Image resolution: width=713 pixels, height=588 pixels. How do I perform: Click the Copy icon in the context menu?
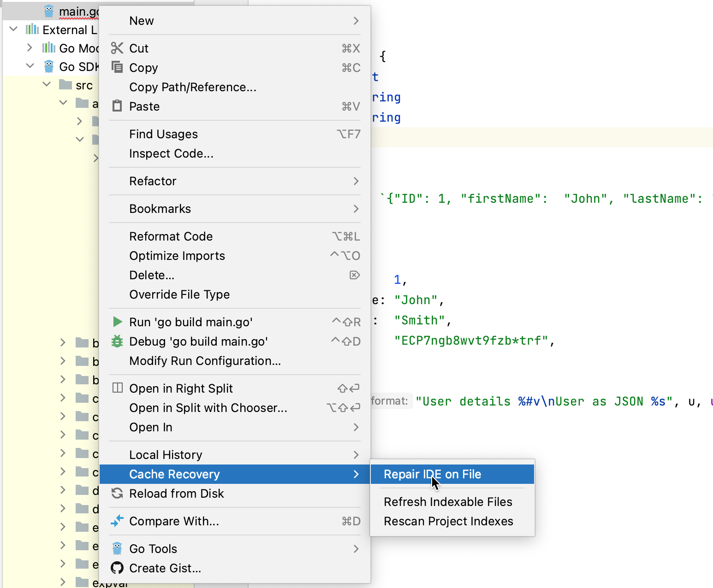pyautogui.click(x=117, y=67)
